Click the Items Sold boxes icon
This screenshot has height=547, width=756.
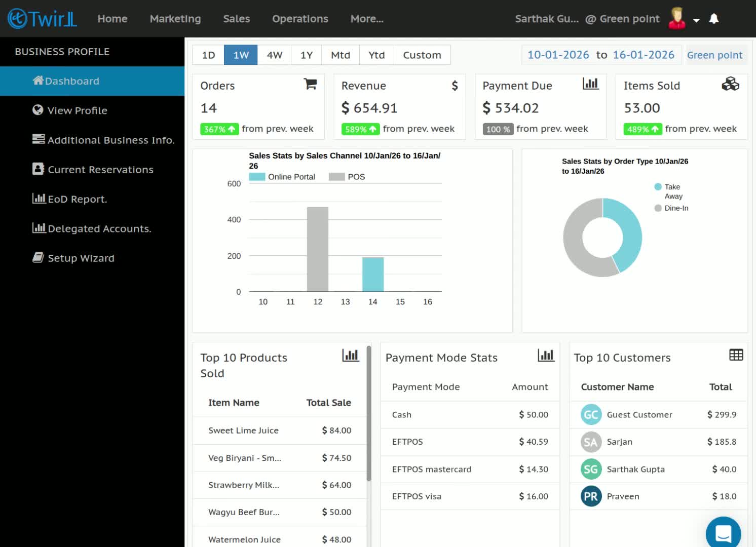click(730, 84)
